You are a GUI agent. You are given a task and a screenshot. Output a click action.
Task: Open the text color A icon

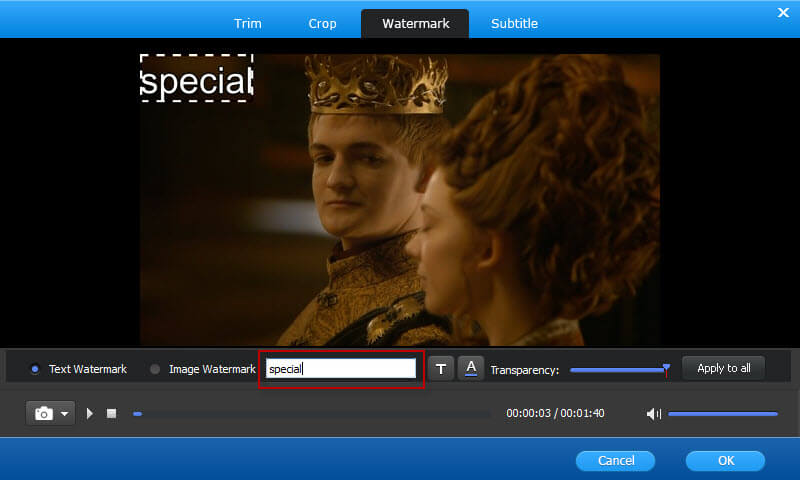pos(471,368)
